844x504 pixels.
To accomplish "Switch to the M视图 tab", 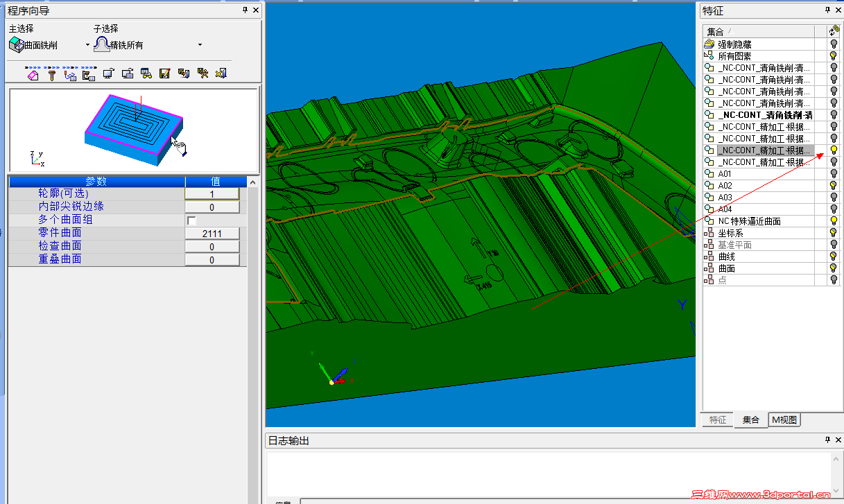I will (x=785, y=419).
